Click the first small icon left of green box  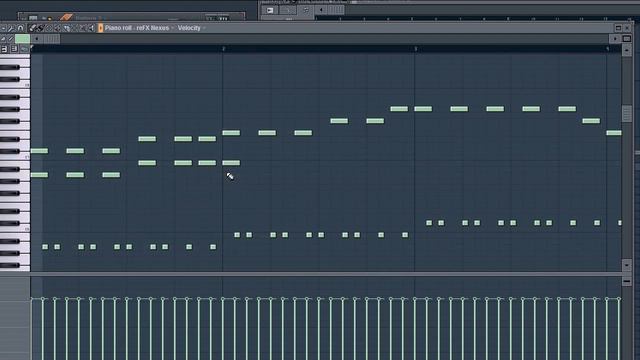[x=3, y=39]
